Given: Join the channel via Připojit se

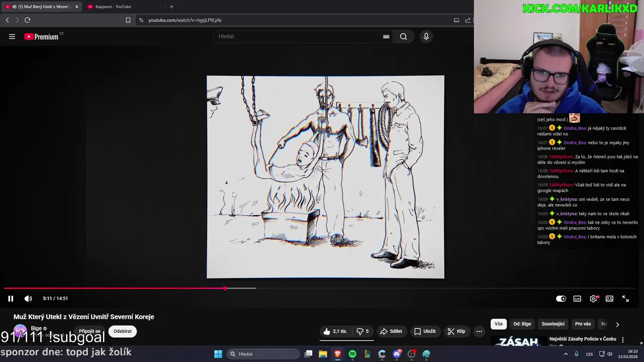Looking at the screenshot, I should (x=90, y=331).
